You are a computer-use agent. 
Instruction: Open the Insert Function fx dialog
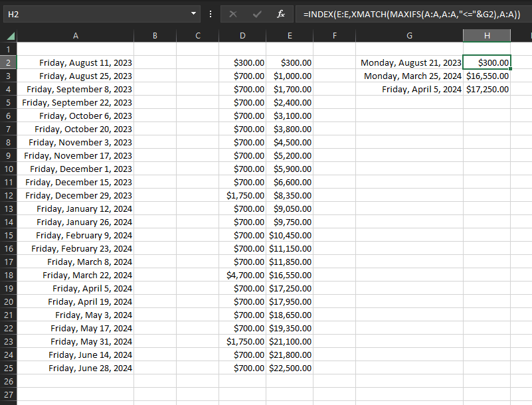tap(280, 14)
